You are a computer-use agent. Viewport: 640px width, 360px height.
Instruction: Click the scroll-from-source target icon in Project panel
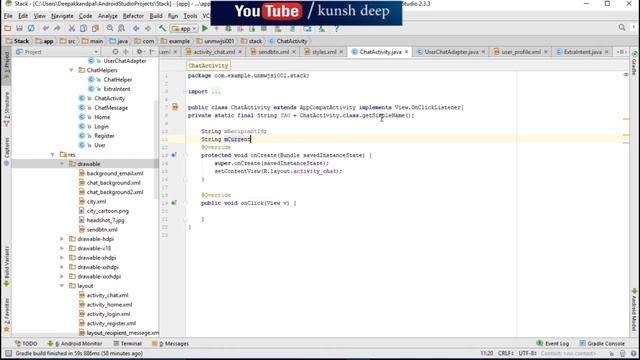pyautogui.click(x=116, y=52)
